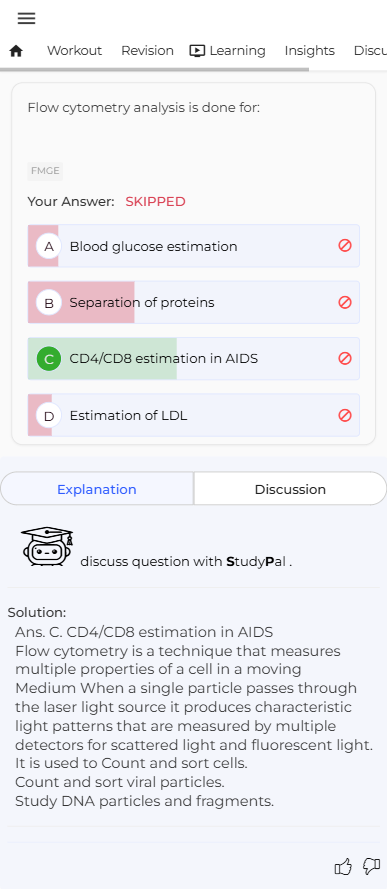Go to the home icon

tap(16, 51)
